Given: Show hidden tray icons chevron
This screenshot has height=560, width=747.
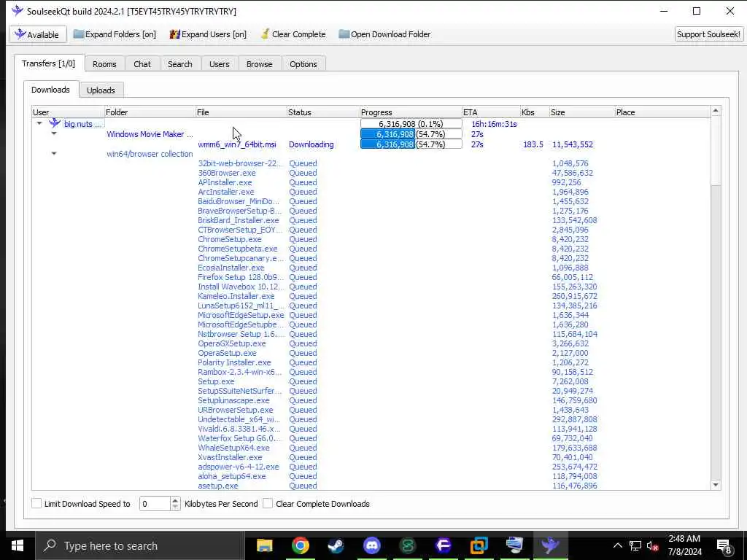Looking at the screenshot, I should click(617, 546).
